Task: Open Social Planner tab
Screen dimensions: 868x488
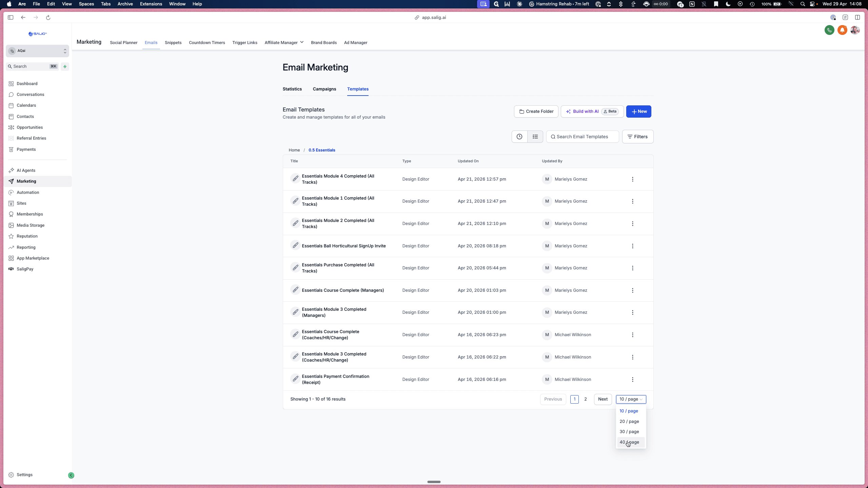Action: [124, 43]
